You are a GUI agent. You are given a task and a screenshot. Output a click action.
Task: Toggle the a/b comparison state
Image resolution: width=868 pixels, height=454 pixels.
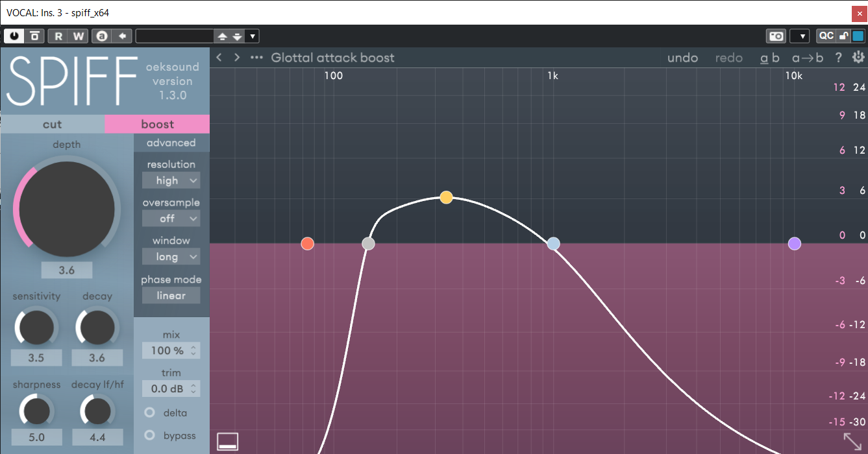click(770, 58)
